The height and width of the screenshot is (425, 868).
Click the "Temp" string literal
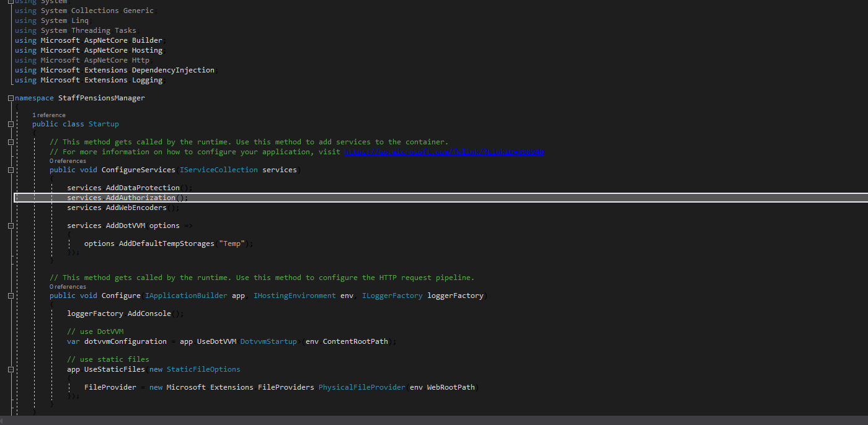click(x=232, y=243)
